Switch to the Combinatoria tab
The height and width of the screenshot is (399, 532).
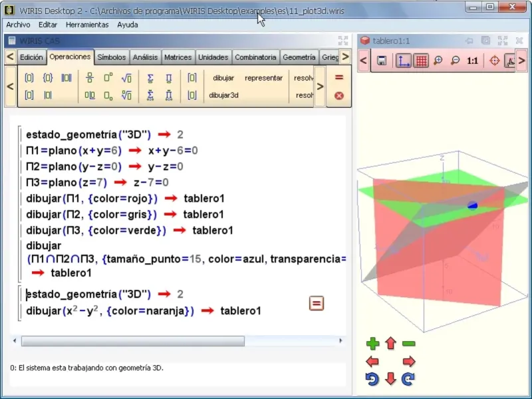(x=255, y=57)
